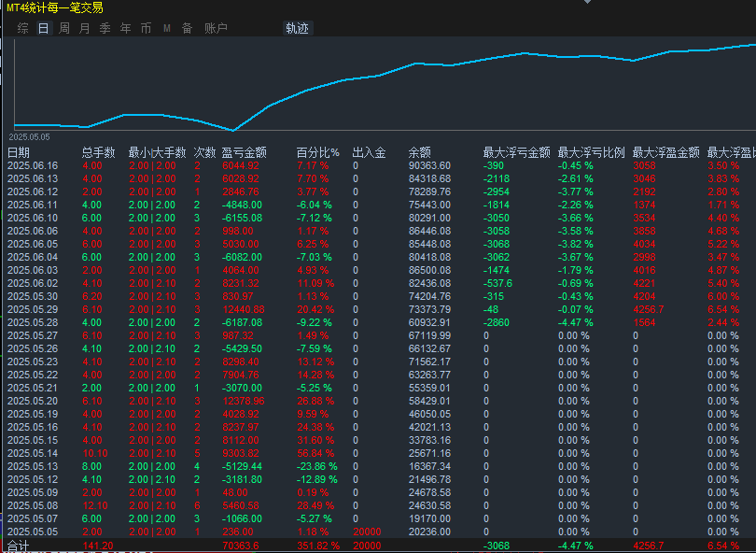The width and height of the screenshot is (756, 553).
Task: Click the 最大浮盈金额 column header
Action: (x=665, y=153)
